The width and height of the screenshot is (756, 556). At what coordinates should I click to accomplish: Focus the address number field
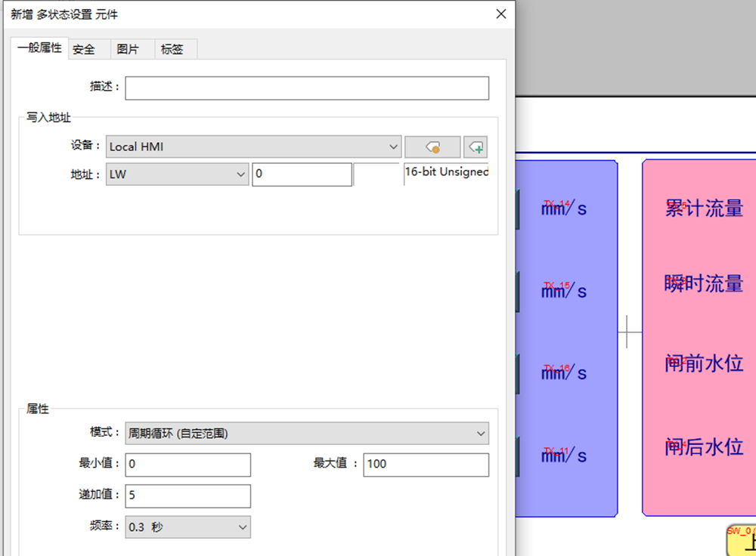coord(301,175)
